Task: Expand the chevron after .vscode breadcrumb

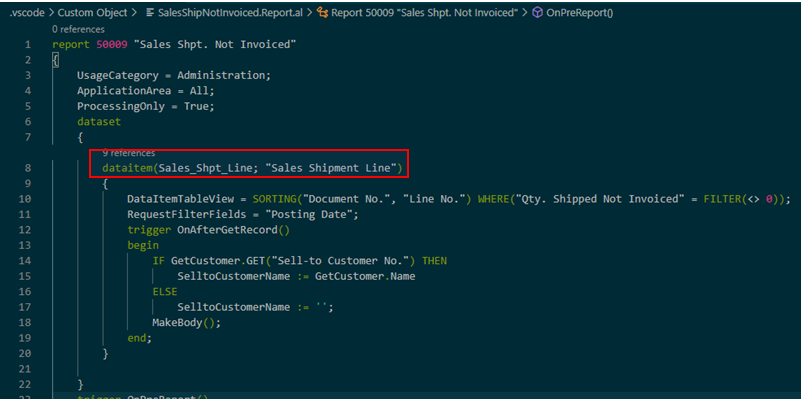Action: (52, 13)
